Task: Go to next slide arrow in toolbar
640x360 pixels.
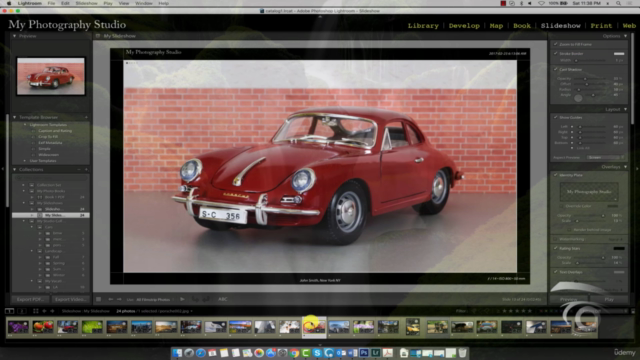Action: point(119,299)
